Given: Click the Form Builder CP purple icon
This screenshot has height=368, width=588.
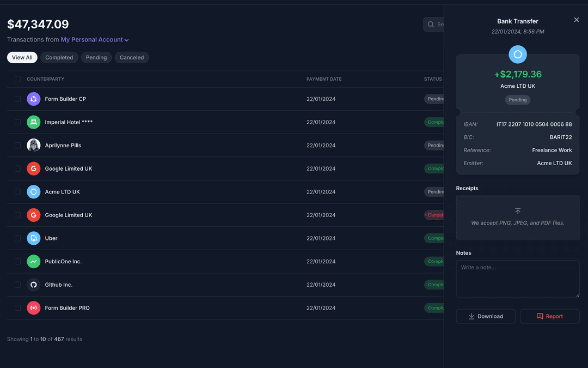Looking at the screenshot, I should point(34,99).
